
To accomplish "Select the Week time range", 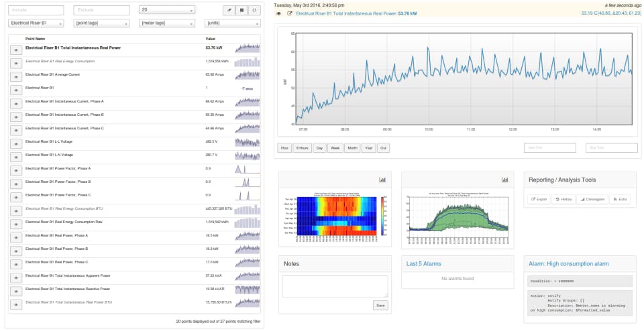I will pyautogui.click(x=335, y=148).
